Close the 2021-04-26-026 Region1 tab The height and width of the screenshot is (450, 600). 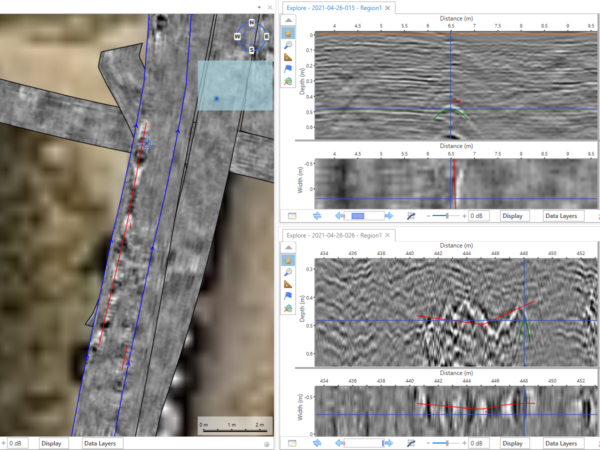[388, 235]
